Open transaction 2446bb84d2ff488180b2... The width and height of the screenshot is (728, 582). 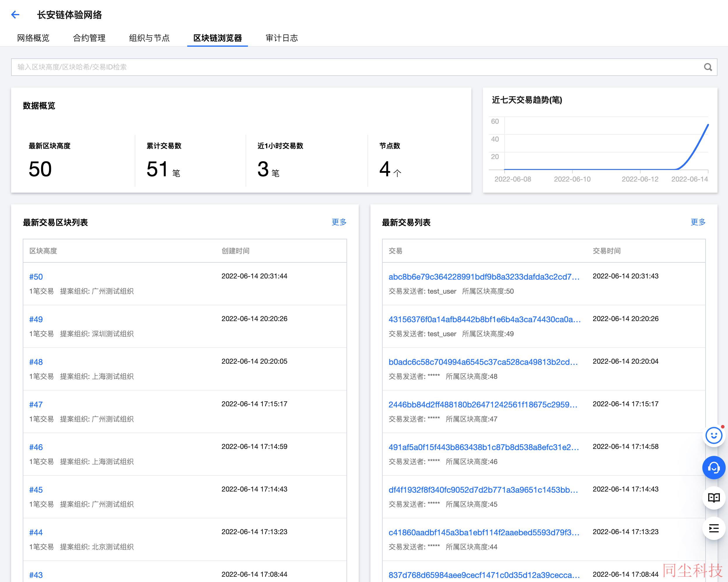(x=483, y=405)
